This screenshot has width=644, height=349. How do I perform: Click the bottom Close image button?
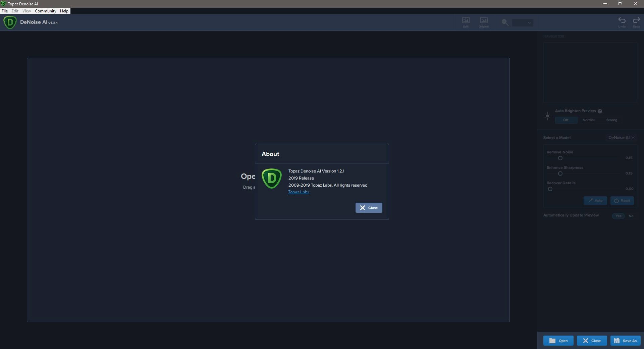pyautogui.click(x=592, y=341)
